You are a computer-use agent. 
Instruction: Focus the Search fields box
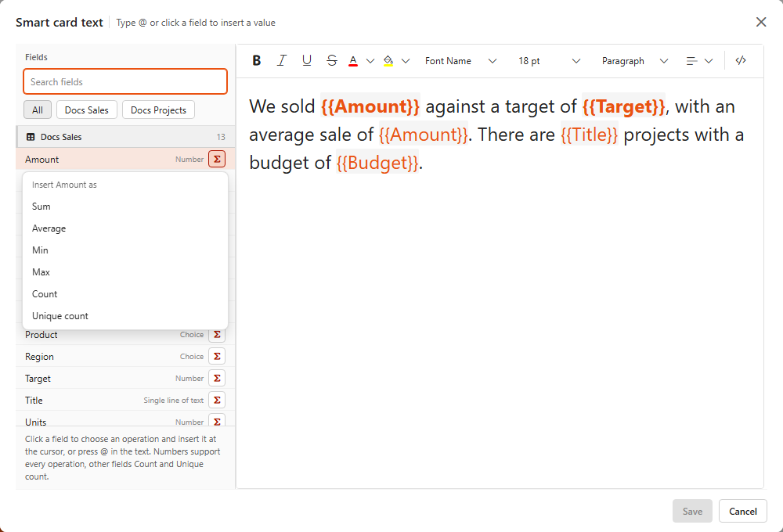(x=125, y=81)
